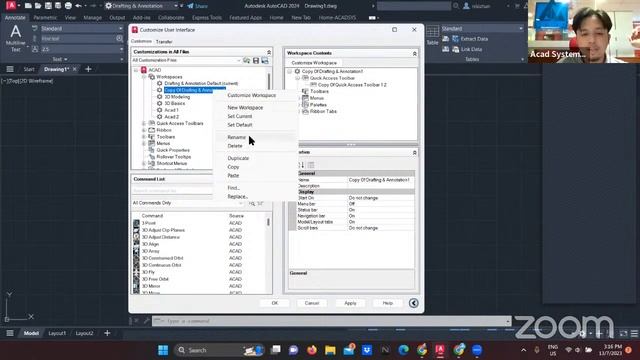Click the Find text search icon

119,38
